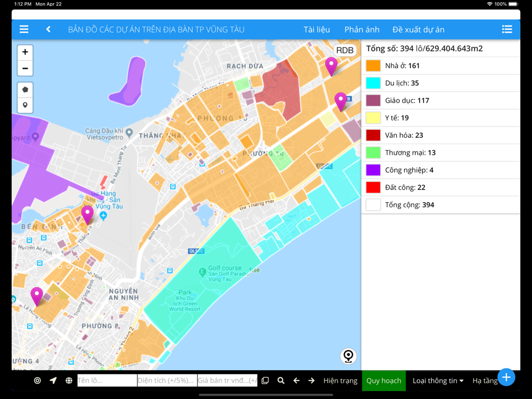
Task: Click the battery icon in the status bar
Action: pyautogui.click(x=513, y=4)
